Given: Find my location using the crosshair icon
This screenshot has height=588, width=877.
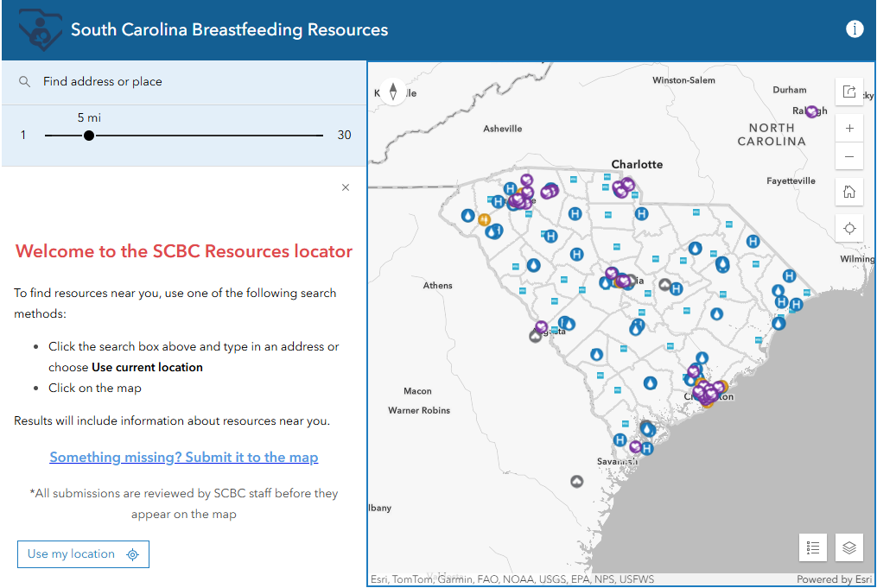Looking at the screenshot, I should pos(849,228).
